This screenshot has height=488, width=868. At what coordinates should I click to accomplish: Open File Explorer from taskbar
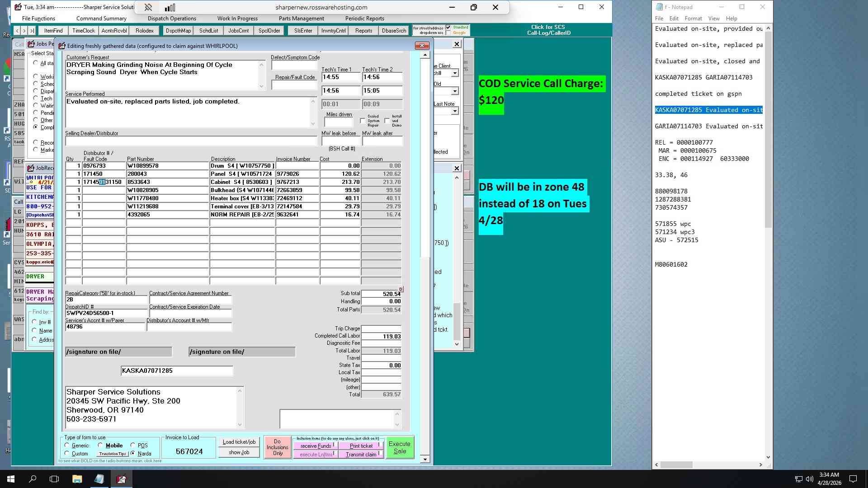click(77, 479)
